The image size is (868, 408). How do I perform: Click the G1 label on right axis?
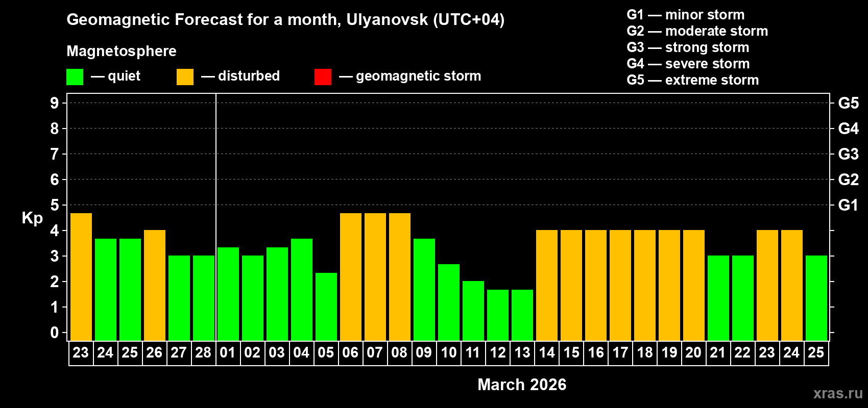848,205
